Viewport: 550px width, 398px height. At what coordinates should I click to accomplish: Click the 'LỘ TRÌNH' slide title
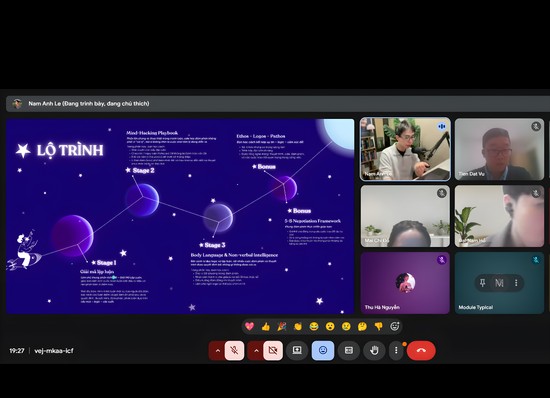pos(70,150)
